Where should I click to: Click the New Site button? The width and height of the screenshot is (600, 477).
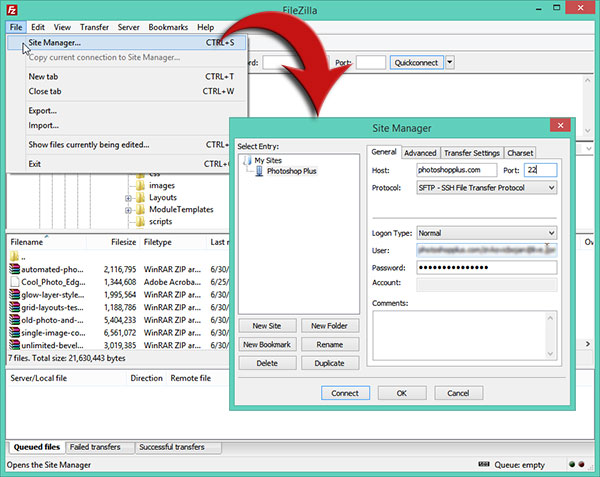(x=267, y=326)
